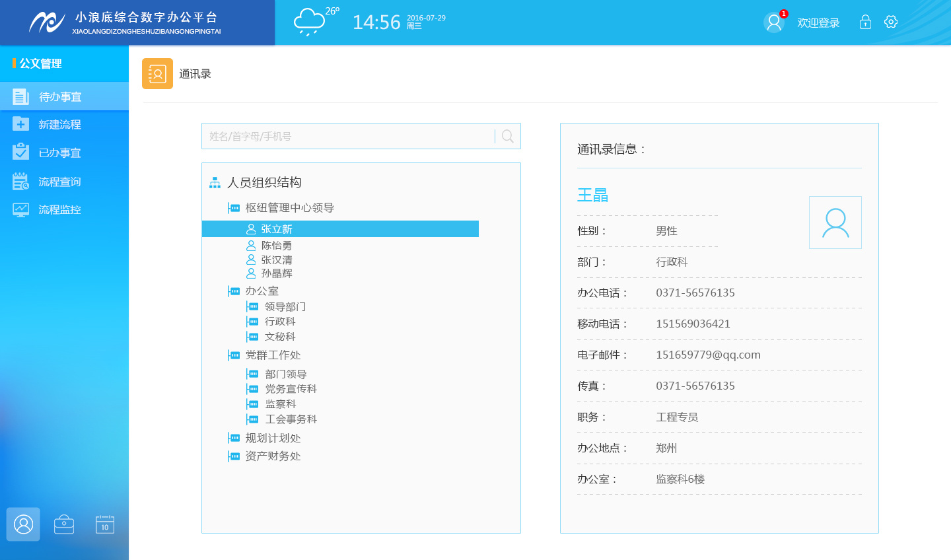Open settings gear in header
This screenshot has height=560, width=951.
pos(891,22)
